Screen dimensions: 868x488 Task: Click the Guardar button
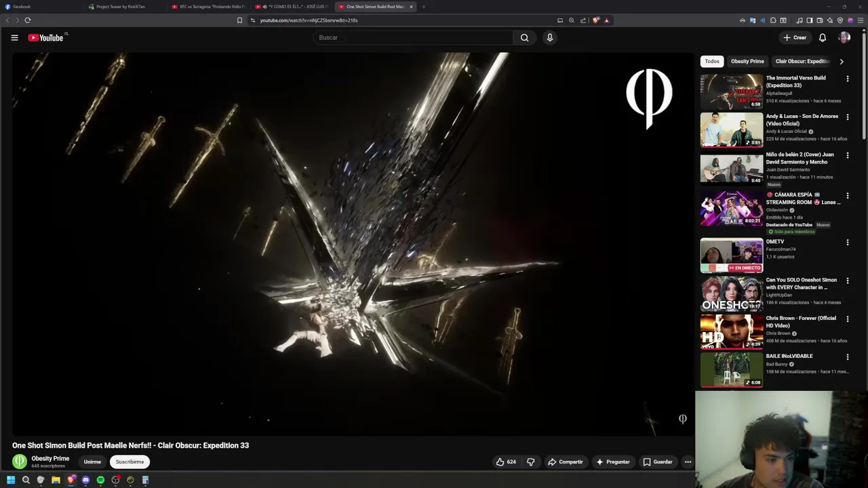[658, 462]
